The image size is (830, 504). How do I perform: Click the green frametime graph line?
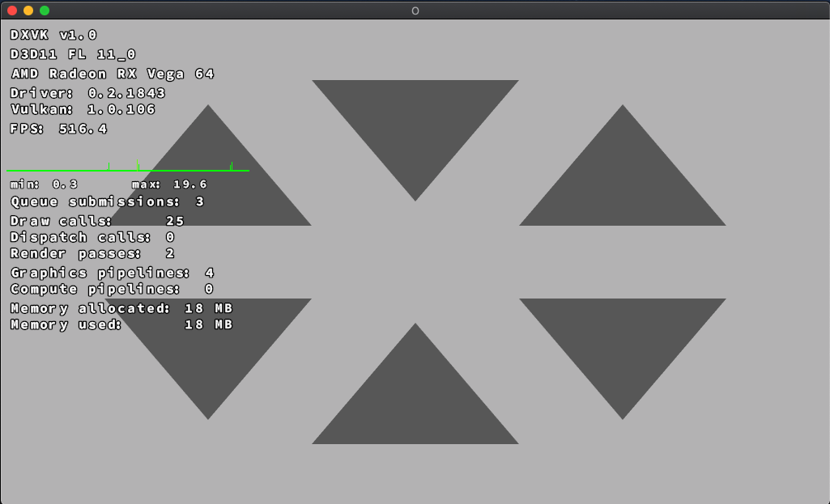point(128,170)
